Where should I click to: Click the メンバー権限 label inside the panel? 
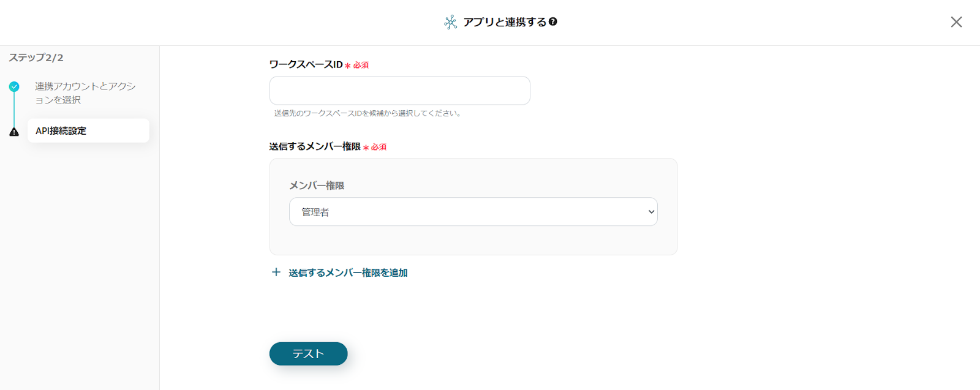(x=317, y=186)
